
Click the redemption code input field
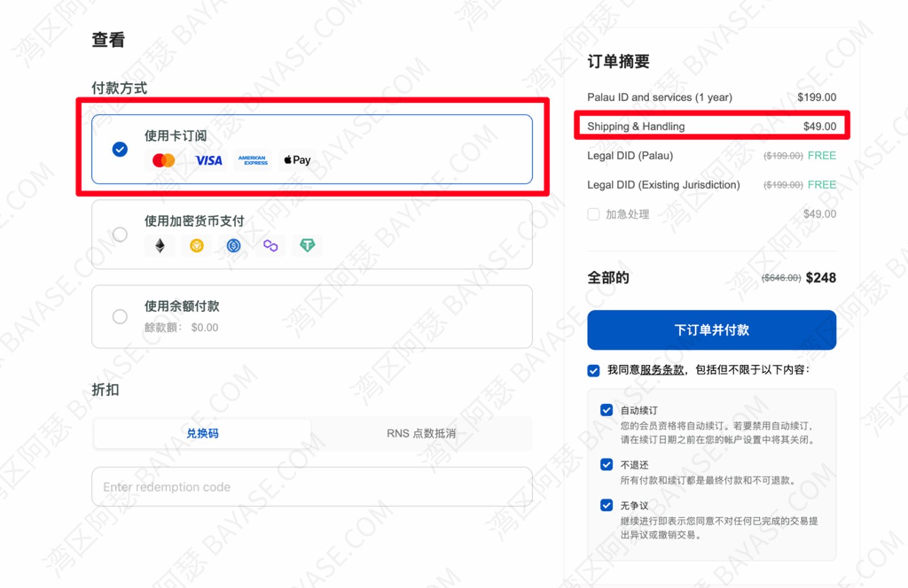(312, 487)
